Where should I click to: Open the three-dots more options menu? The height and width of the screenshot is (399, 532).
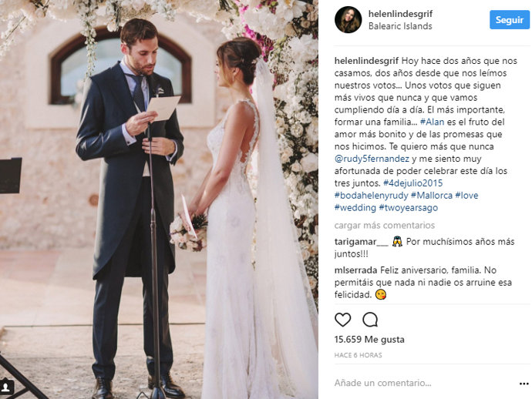tap(524, 384)
